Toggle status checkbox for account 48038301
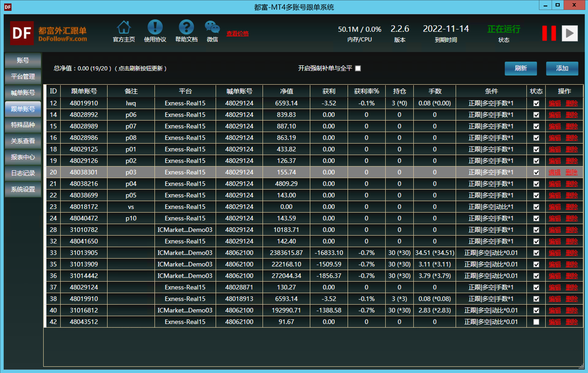The width and height of the screenshot is (588, 373). point(536,172)
